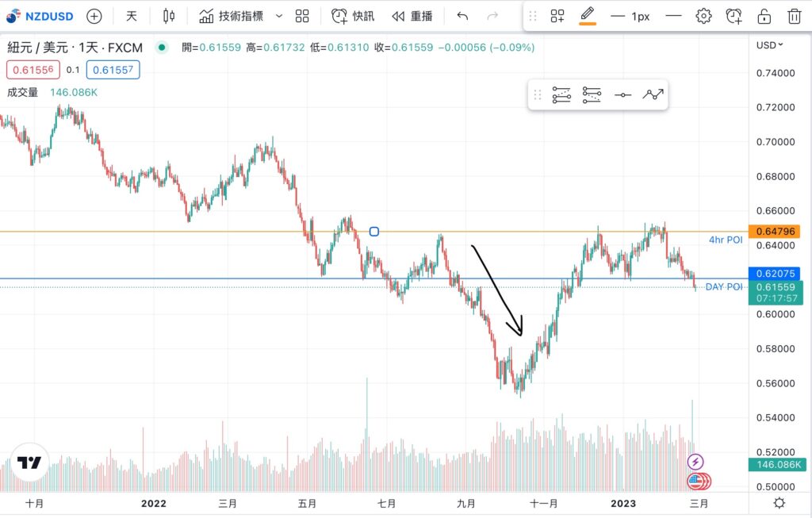The height and width of the screenshot is (518, 812).
Task: Click the undo arrow
Action: (x=463, y=16)
